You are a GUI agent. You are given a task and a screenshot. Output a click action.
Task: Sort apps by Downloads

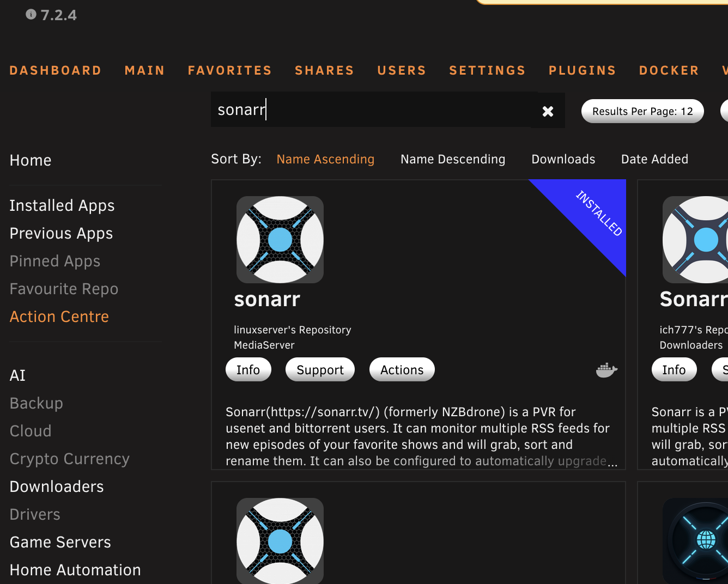coord(563,159)
